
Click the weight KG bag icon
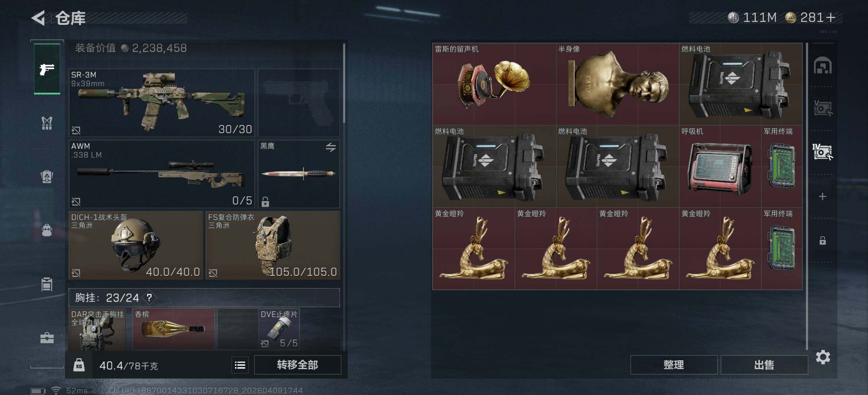[79, 365]
